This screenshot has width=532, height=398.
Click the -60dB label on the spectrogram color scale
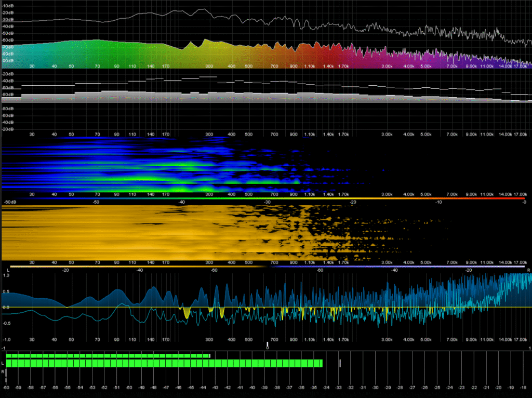10,202
